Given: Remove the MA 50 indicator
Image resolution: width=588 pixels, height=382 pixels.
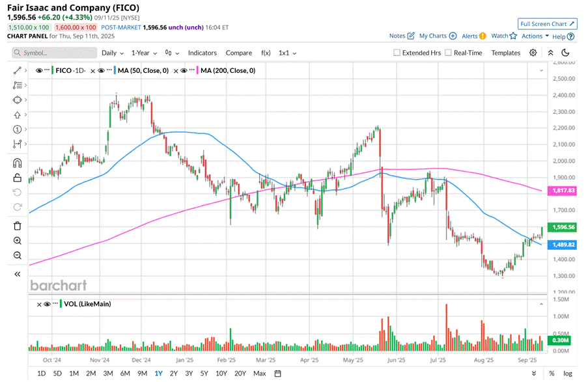Looking at the screenshot, I should click(92, 71).
